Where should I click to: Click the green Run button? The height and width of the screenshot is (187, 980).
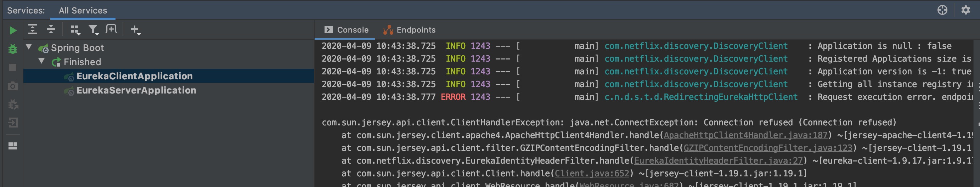click(x=12, y=30)
